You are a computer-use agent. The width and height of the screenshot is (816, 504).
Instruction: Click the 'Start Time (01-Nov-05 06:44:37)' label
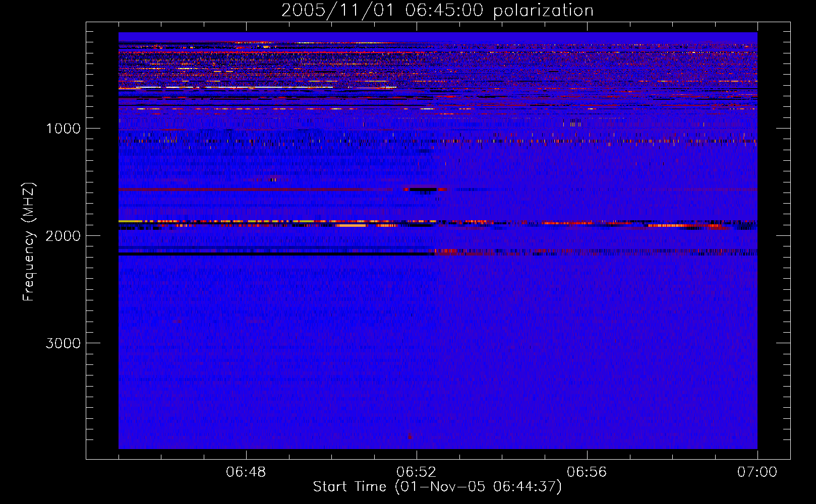(437, 487)
